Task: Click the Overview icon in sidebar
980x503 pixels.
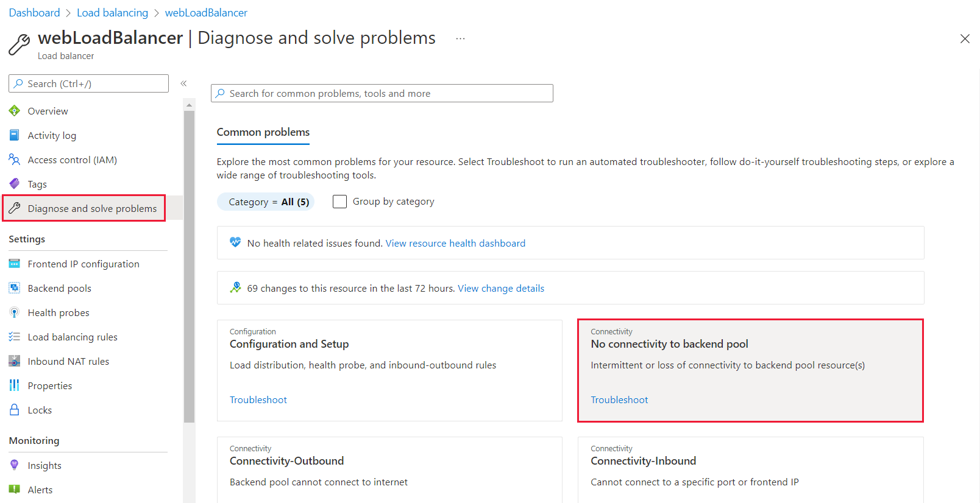Action: (x=15, y=111)
